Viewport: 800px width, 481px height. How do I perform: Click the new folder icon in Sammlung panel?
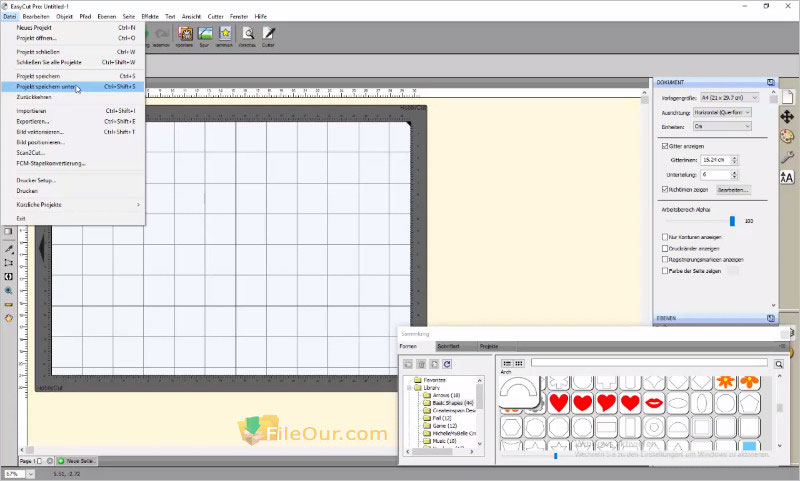[x=408, y=364]
